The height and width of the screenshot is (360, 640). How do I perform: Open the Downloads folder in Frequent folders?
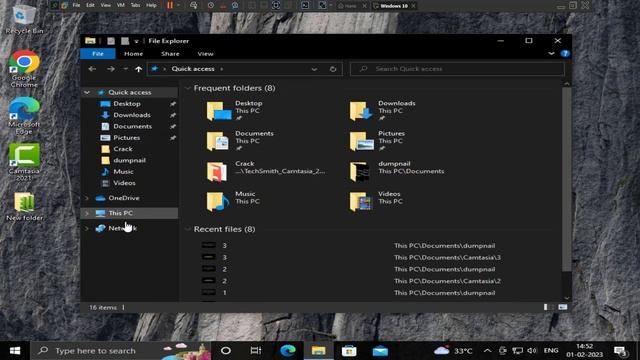(x=382, y=111)
